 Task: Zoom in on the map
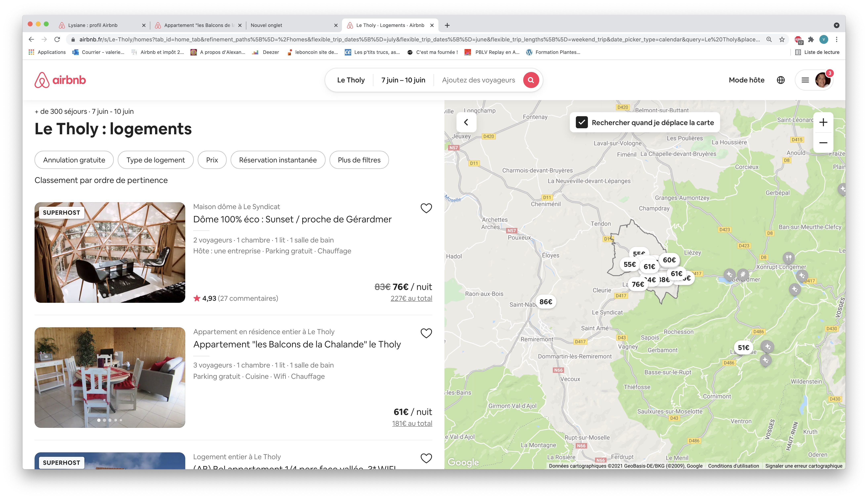[823, 122]
